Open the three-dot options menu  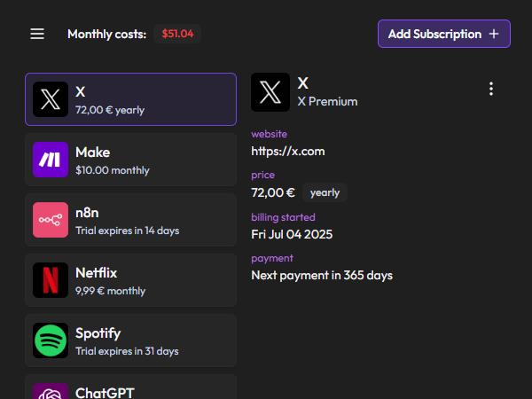tap(491, 89)
